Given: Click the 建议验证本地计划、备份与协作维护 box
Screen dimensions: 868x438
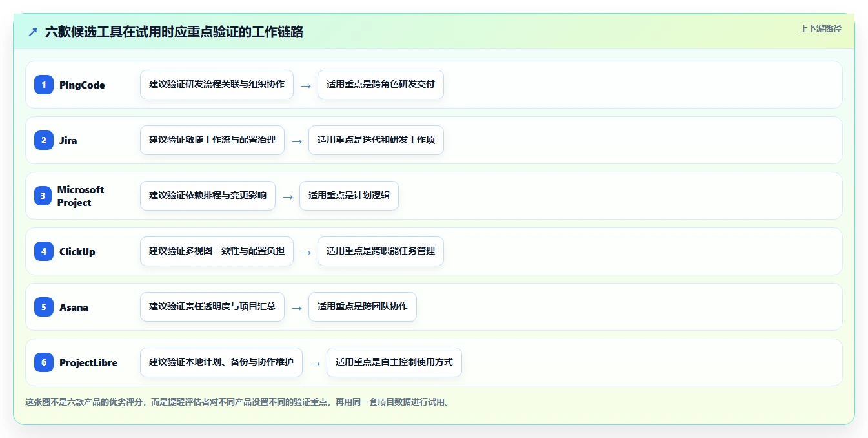Looking at the screenshot, I should [x=221, y=362].
